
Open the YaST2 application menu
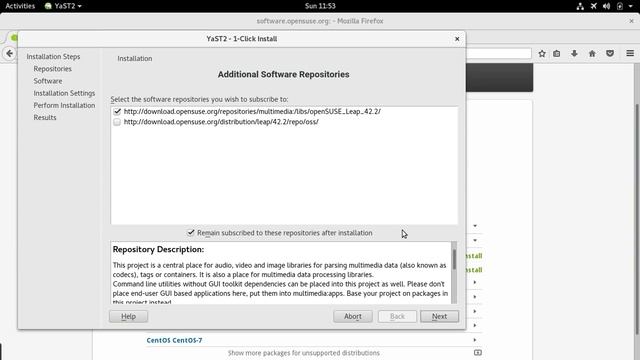coord(63,6)
